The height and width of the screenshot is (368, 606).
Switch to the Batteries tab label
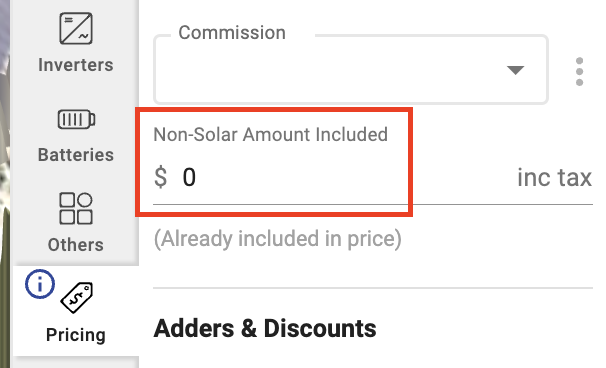click(x=76, y=155)
